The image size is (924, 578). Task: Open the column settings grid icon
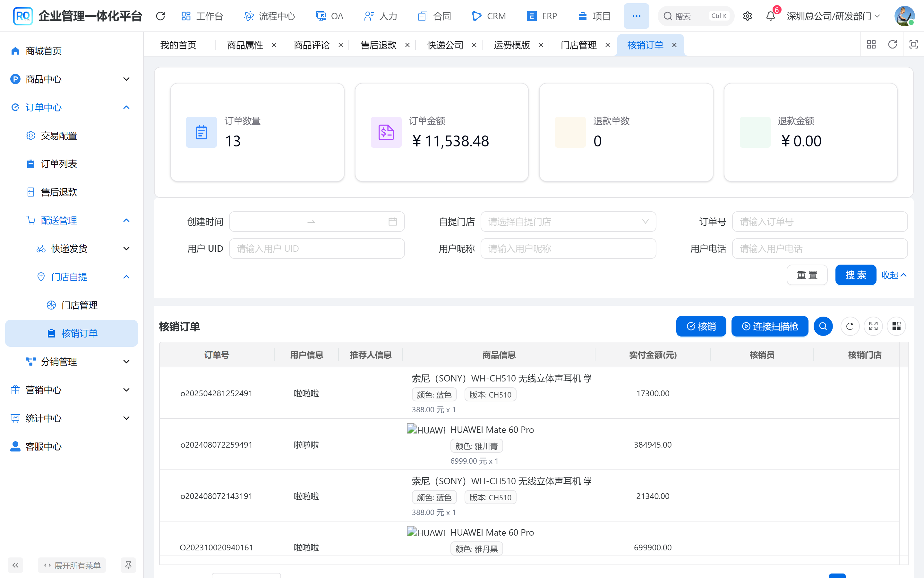pos(896,326)
